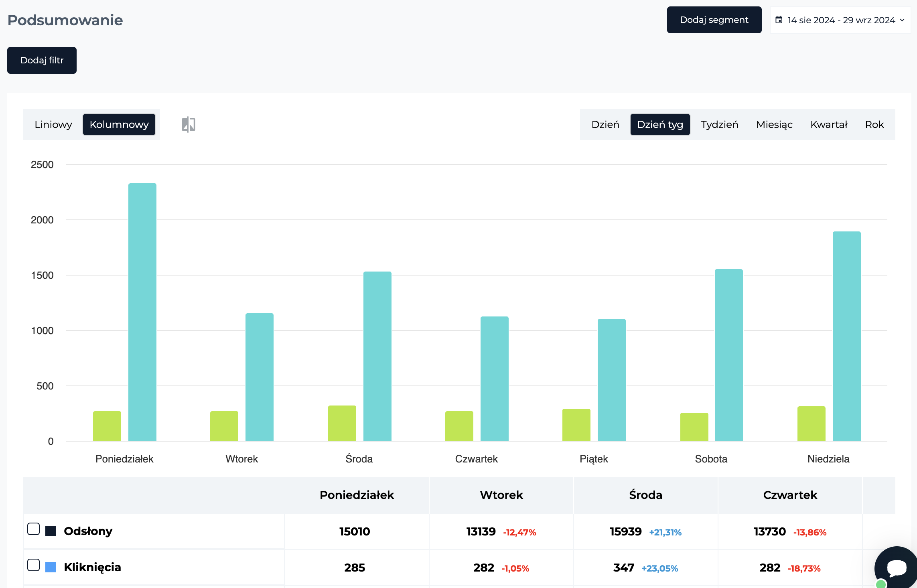Click the calendar icon in date range
917x588 pixels.
point(779,20)
